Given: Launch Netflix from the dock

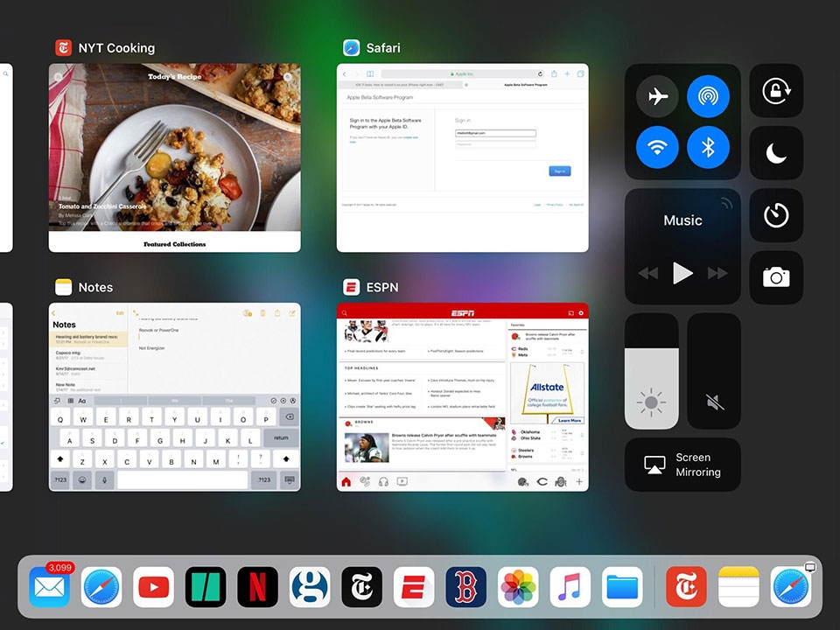Looking at the screenshot, I should (x=257, y=587).
